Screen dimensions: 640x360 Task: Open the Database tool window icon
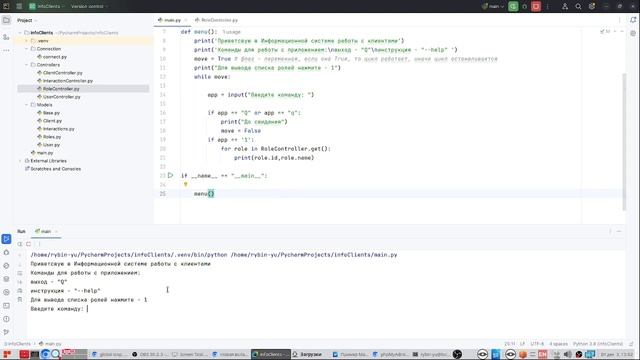coord(633,33)
